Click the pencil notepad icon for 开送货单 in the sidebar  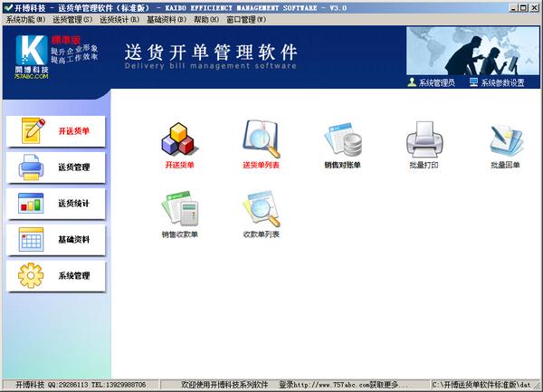tap(33, 130)
